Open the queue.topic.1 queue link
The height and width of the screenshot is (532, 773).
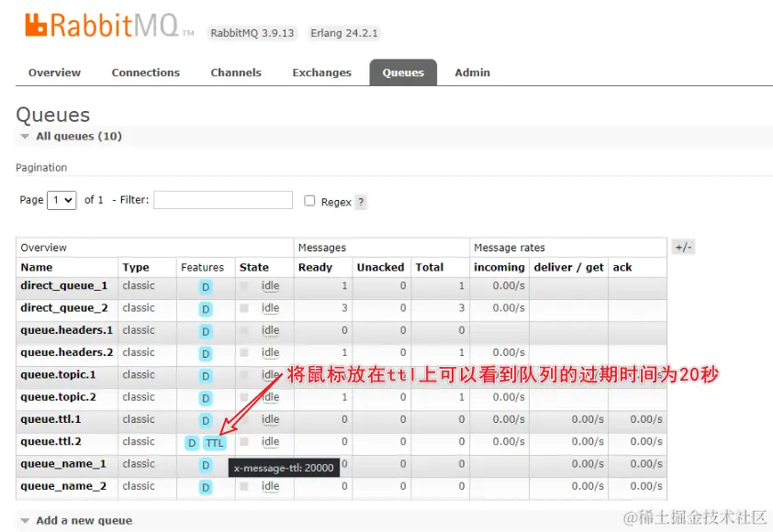coord(58,375)
